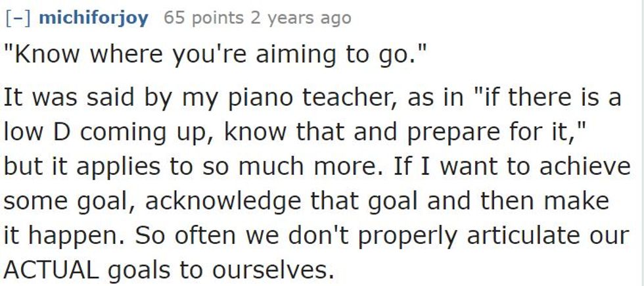Collapse the michiforjoy comment with [-]
This screenshot has width=644, height=286.
coord(18,18)
